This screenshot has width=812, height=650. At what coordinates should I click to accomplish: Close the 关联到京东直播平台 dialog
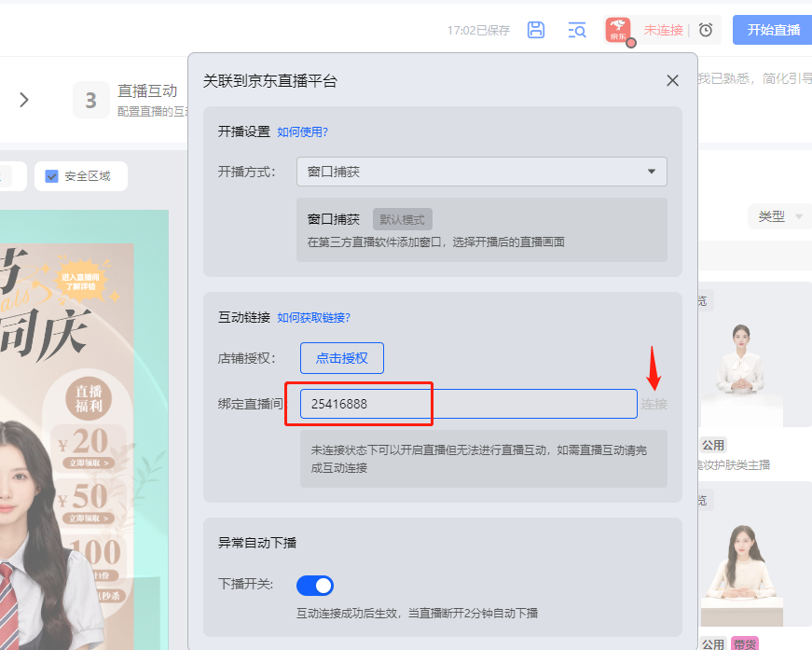pos(672,81)
